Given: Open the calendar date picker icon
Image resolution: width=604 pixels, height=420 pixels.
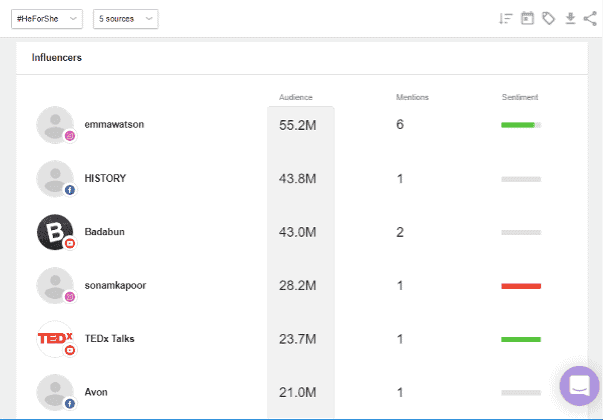Looking at the screenshot, I should pos(527,18).
